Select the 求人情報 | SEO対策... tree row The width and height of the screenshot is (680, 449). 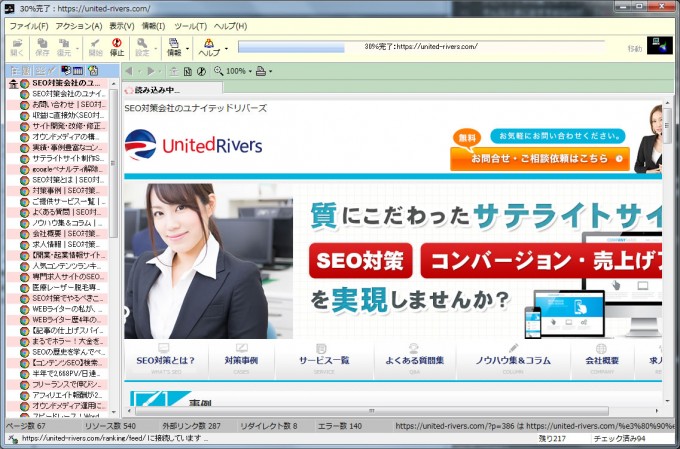coord(67,244)
